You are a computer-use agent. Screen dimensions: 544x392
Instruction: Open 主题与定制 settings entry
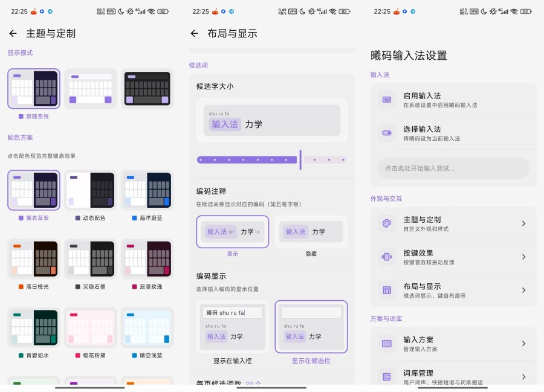click(453, 223)
